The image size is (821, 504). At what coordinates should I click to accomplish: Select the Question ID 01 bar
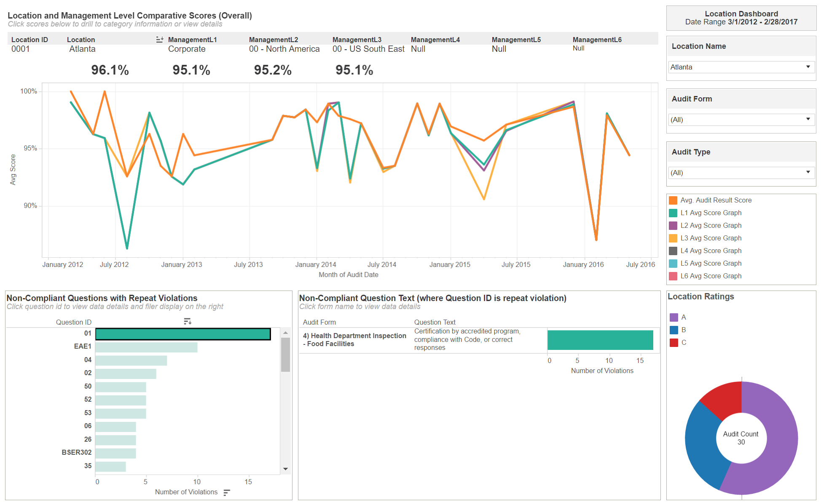pyautogui.click(x=183, y=334)
